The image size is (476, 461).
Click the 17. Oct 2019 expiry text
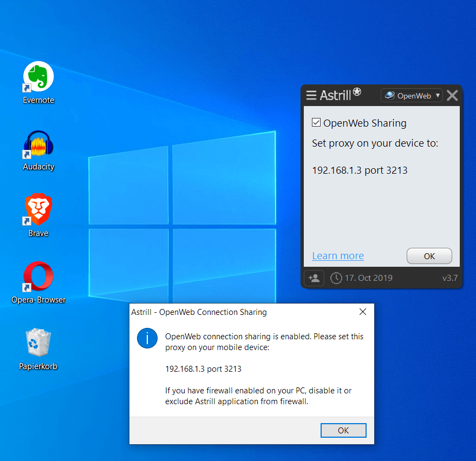click(x=369, y=278)
